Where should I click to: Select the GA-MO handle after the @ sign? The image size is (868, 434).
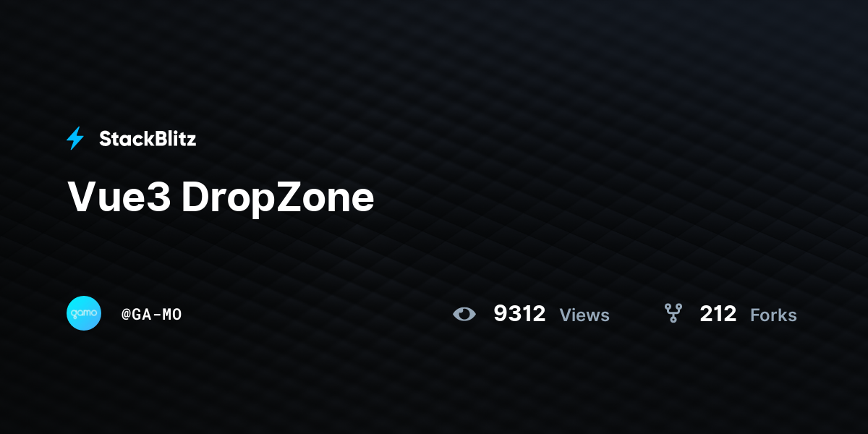pos(157,315)
